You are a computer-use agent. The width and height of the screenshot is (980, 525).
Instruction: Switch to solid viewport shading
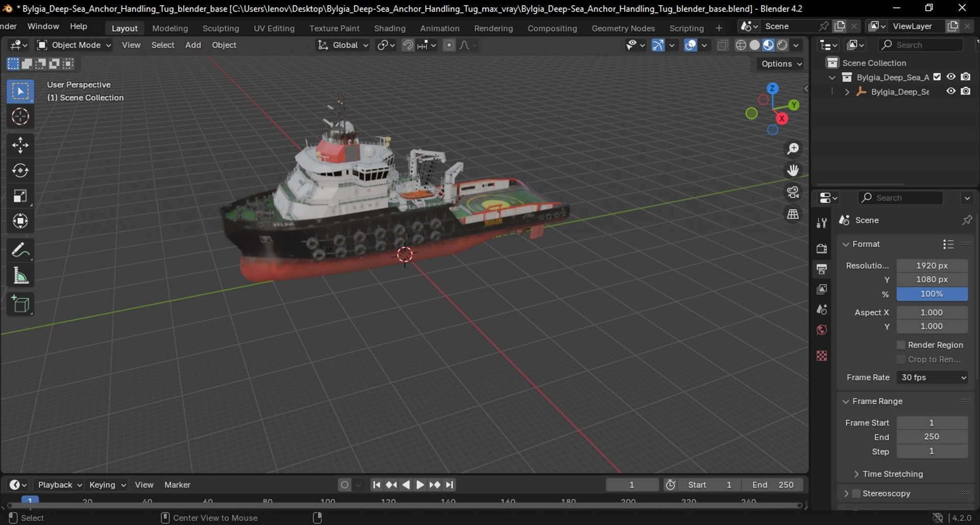pyautogui.click(x=754, y=45)
